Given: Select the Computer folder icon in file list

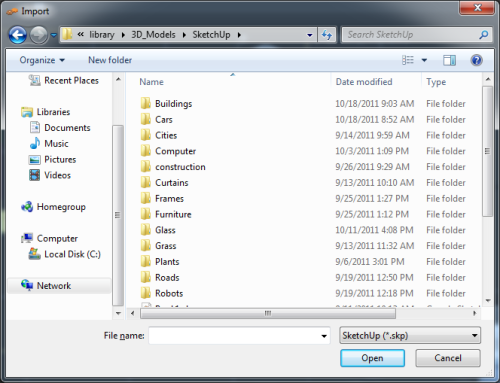Looking at the screenshot, I should (x=146, y=151).
